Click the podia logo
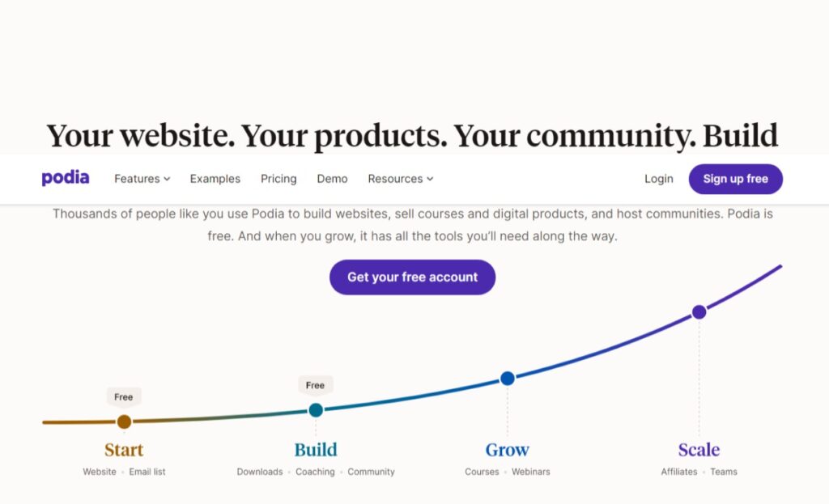 65,178
